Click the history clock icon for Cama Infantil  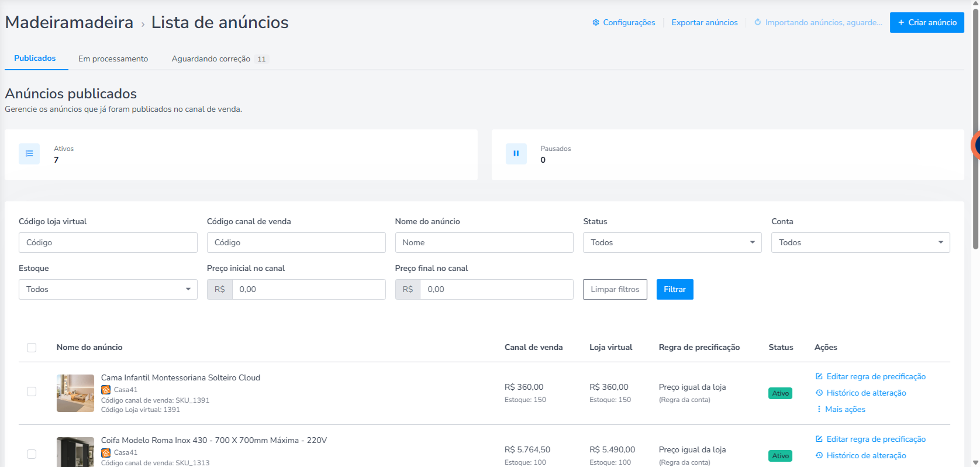819,393
